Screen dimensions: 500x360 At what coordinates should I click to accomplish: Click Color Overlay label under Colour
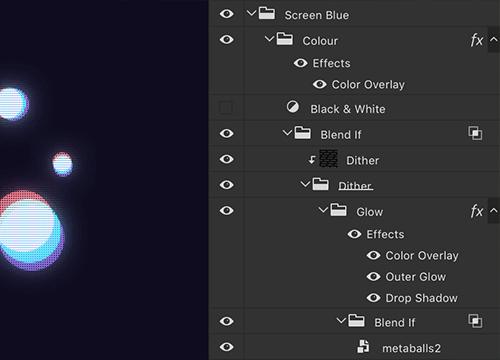368,85
